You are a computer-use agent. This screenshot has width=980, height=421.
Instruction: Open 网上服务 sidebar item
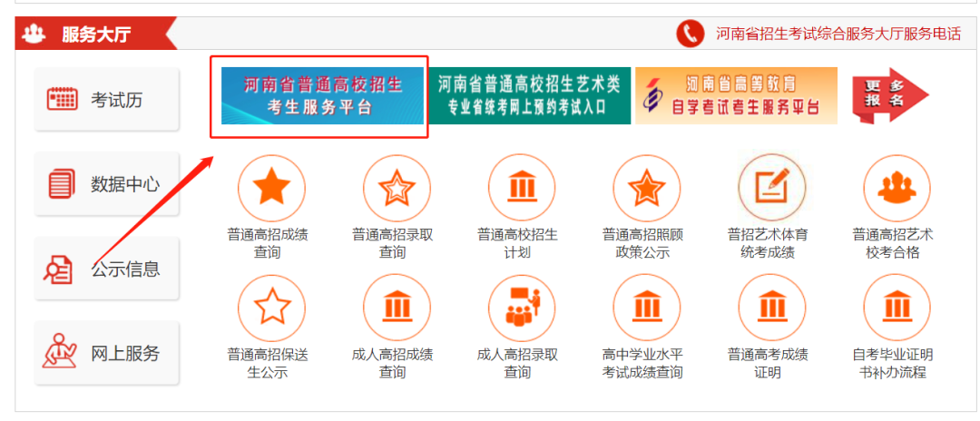(107, 354)
